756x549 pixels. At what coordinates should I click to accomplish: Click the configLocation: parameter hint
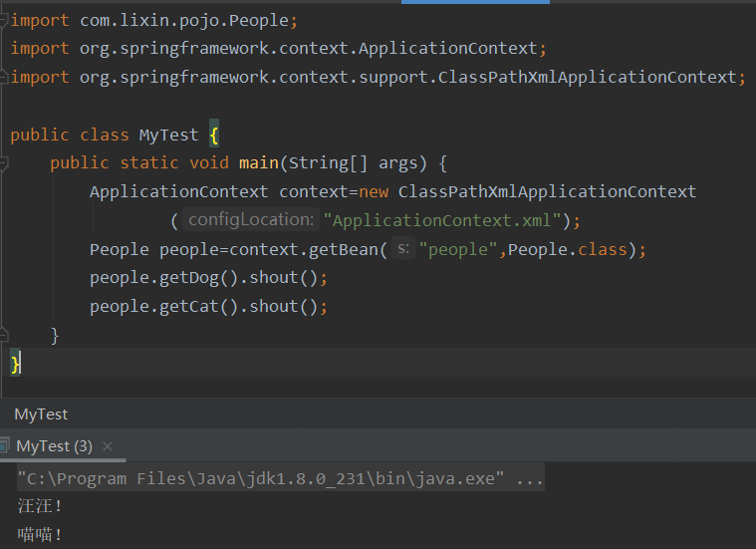click(251, 220)
